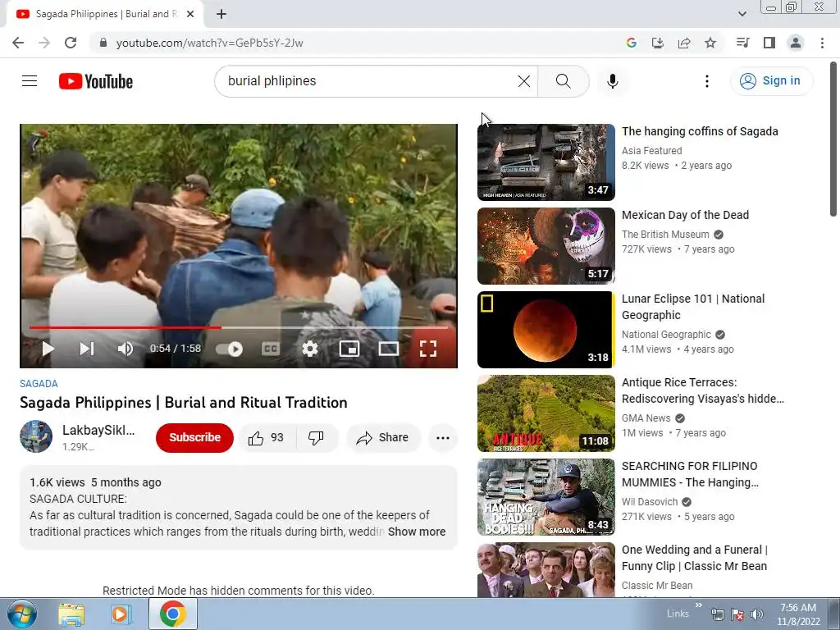
Task: Expand the tab search chevron
Action: 742,14
